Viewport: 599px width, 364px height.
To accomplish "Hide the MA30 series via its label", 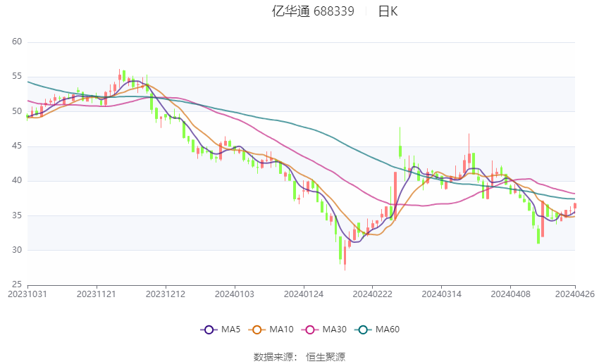I will 334,330.
